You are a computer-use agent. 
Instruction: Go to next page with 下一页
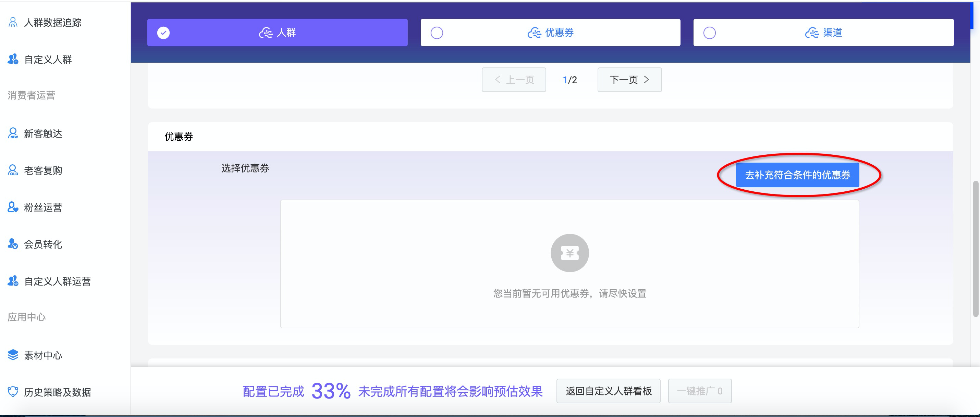click(629, 80)
